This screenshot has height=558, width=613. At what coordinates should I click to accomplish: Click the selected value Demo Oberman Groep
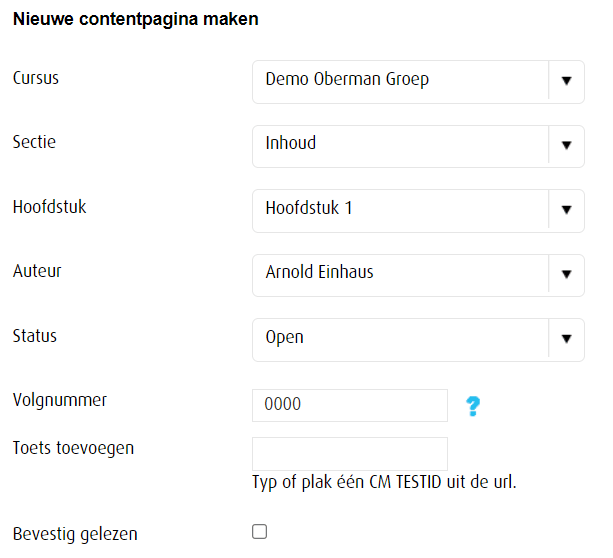[347, 79]
